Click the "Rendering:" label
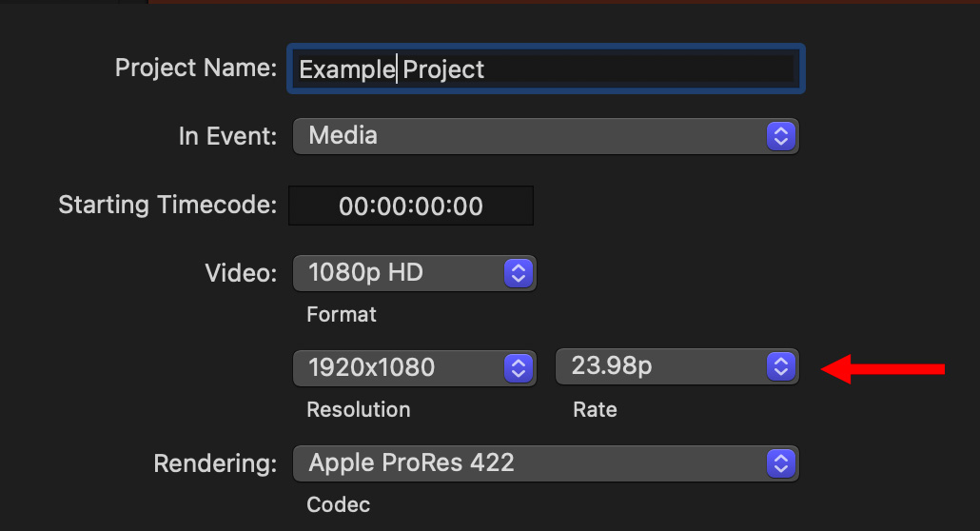The width and height of the screenshot is (980, 531). point(215,464)
